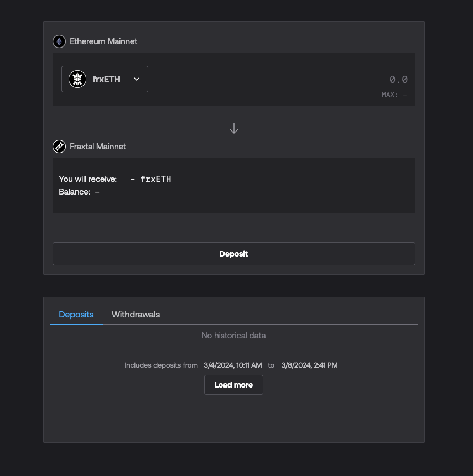Click the frxETH received amount text
Viewport: 473px width, 476px height.
click(151, 179)
